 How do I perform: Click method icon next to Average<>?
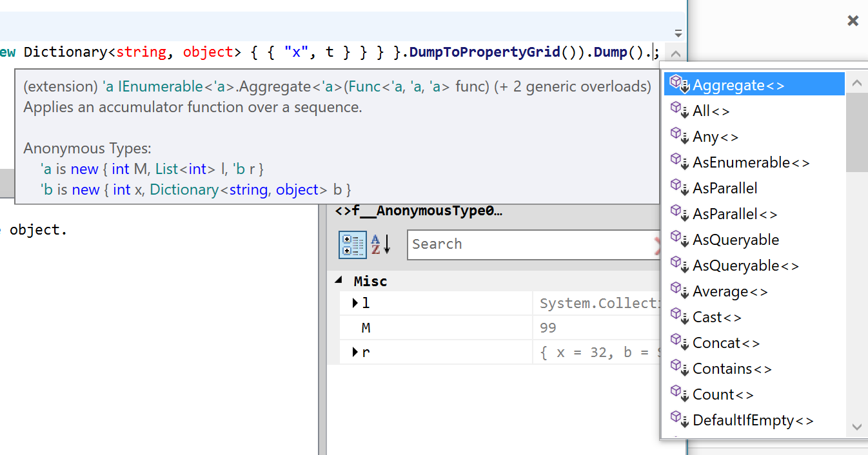pos(680,290)
